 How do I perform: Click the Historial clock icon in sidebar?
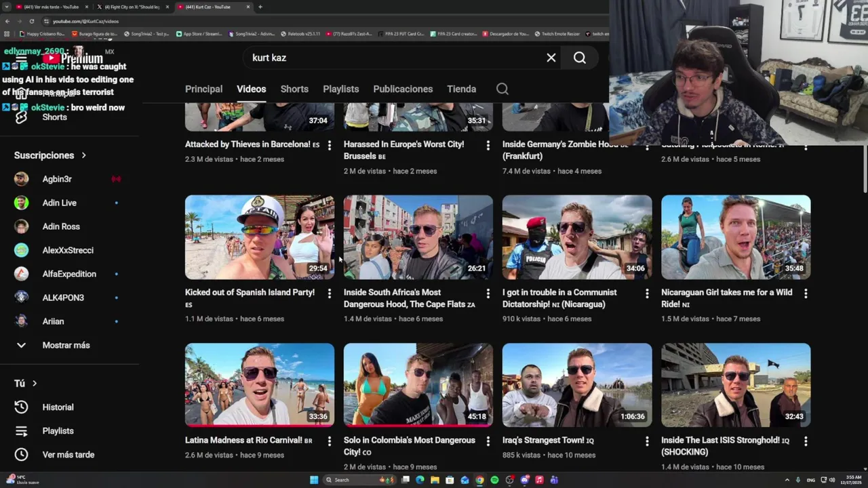pos(21,407)
